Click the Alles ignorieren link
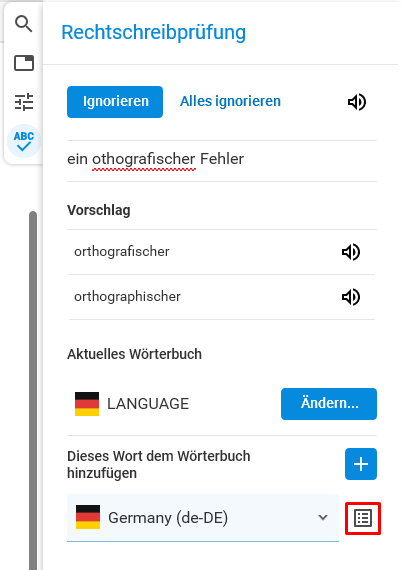 (230, 101)
